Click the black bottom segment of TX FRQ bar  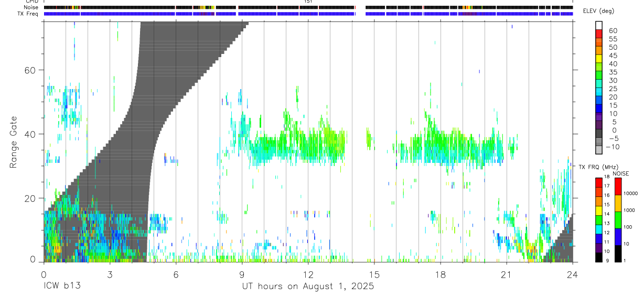599,257
